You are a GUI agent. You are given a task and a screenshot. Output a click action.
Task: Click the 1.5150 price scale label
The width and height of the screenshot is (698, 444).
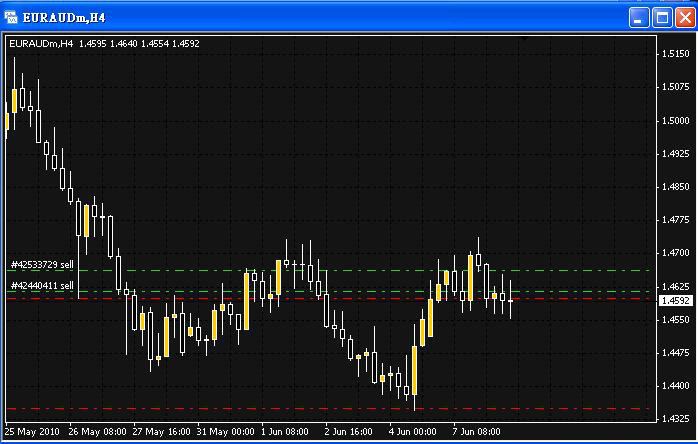675,54
